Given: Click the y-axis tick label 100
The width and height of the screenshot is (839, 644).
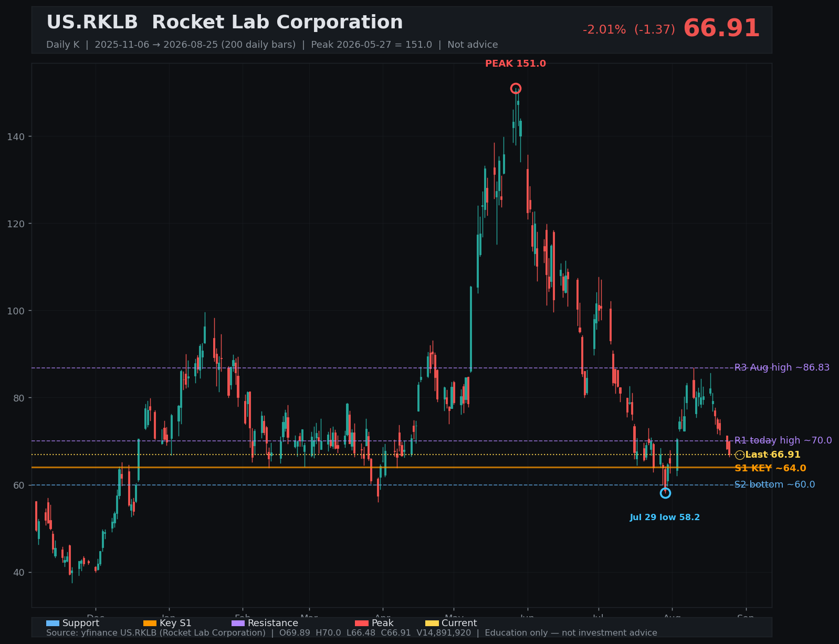Looking at the screenshot, I should 16,311.
